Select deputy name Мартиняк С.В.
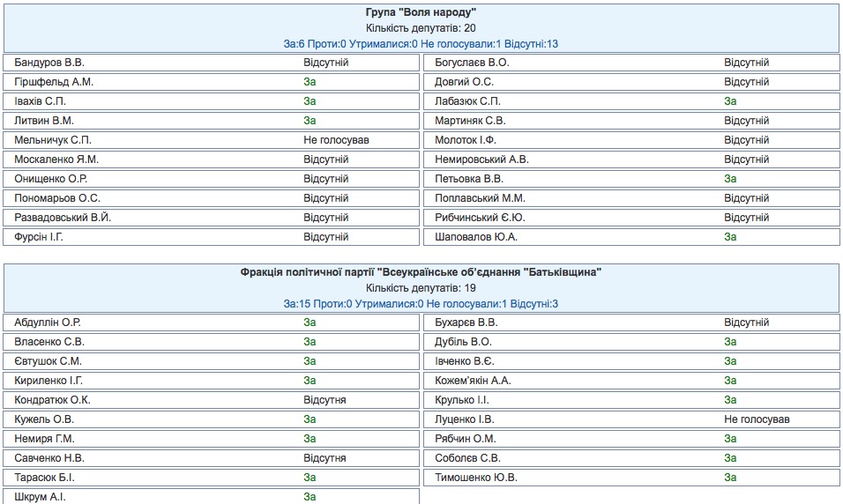 pyautogui.click(x=470, y=121)
